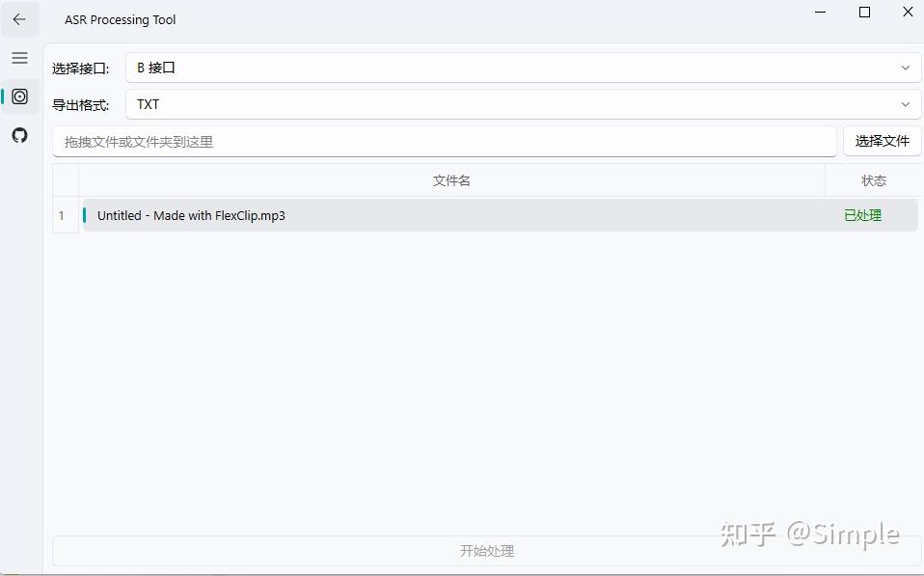Image resolution: width=924 pixels, height=576 pixels.
Task: Click the 文件名 column header
Action: click(x=450, y=180)
